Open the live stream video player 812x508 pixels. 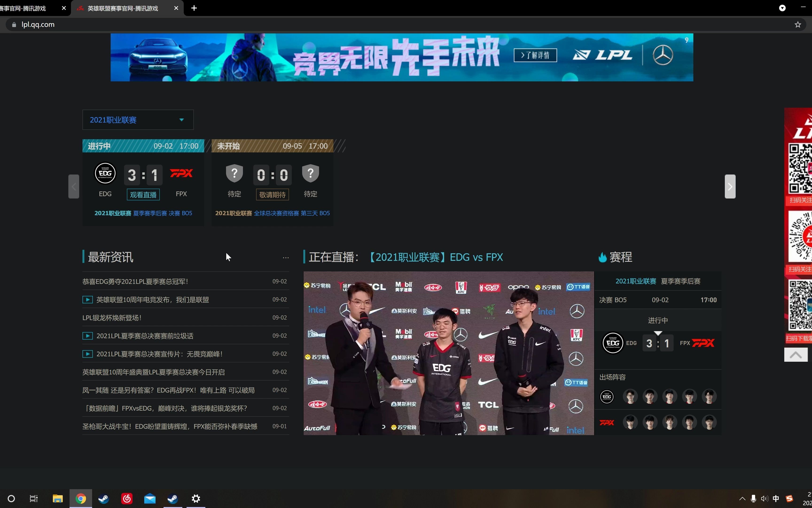(x=449, y=353)
